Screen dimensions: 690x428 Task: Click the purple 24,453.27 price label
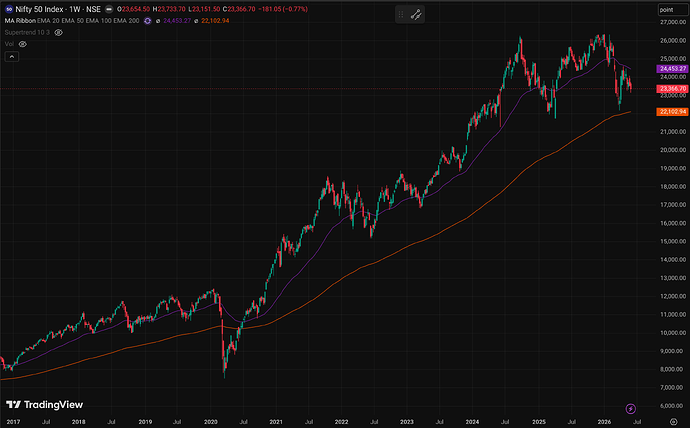672,69
